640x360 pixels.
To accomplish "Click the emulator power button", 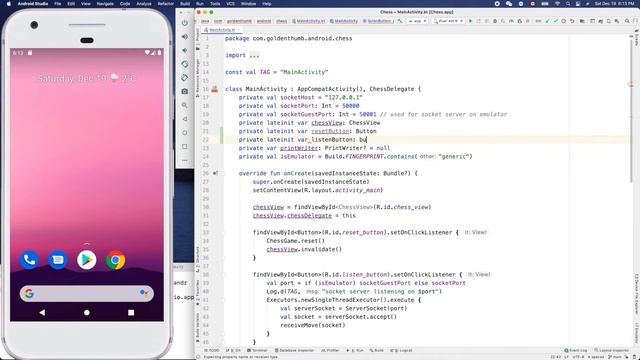I will point(185,23).
